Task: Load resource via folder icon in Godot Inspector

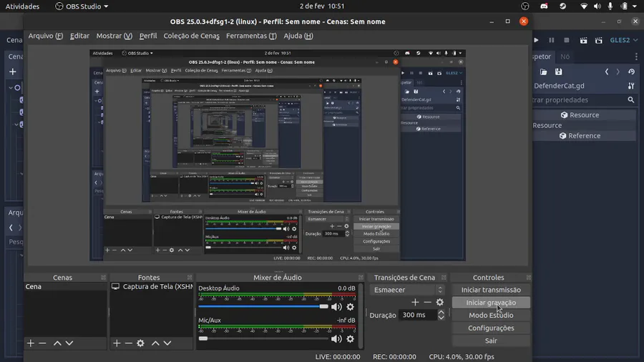Action: tap(543, 72)
